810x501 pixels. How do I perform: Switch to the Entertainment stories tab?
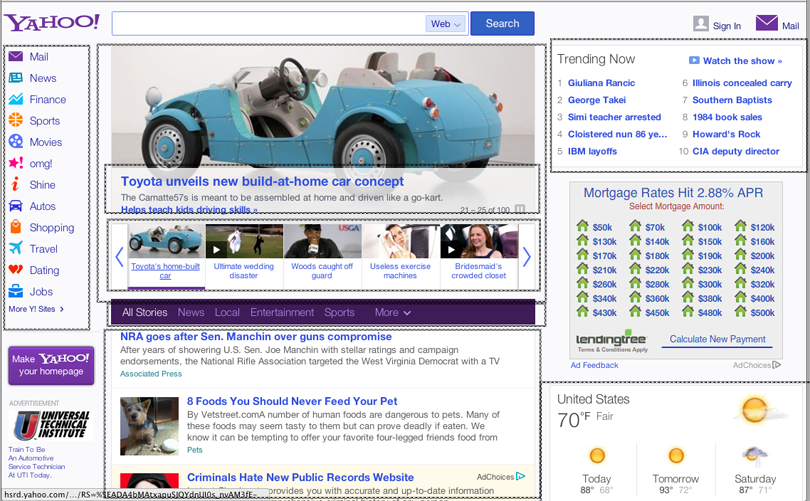tap(282, 312)
